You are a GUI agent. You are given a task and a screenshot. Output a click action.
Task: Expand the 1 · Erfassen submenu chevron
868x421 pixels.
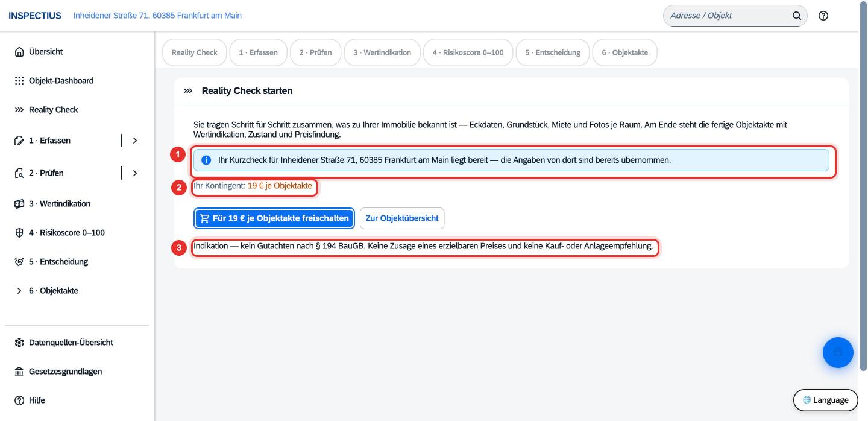tap(135, 141)
